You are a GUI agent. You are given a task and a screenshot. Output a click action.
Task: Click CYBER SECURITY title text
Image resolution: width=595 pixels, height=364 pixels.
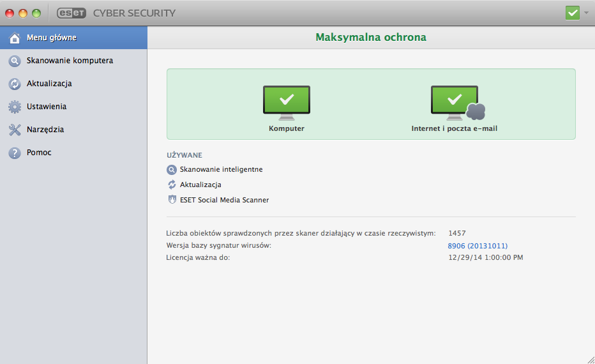pos(134,13)
